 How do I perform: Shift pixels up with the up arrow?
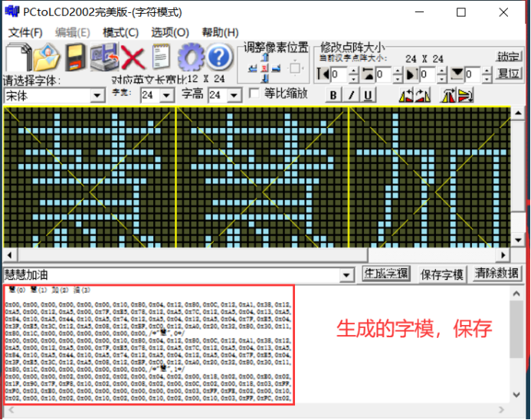tap(265, 57)
